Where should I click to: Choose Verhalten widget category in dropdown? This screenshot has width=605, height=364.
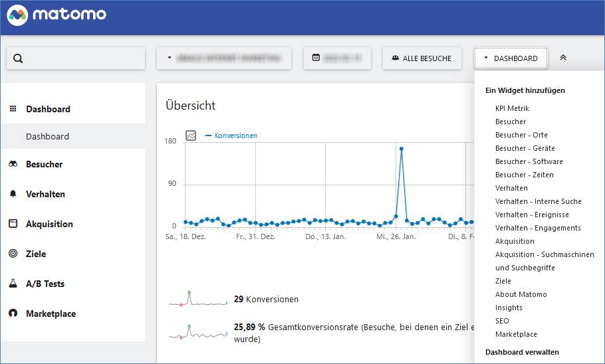click(x=511, y=188)
